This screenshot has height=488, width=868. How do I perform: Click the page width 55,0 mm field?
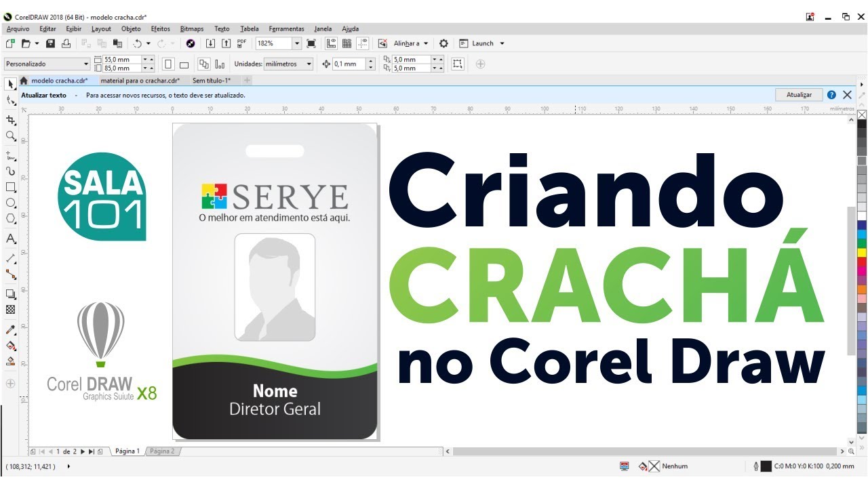coord(123,60)
